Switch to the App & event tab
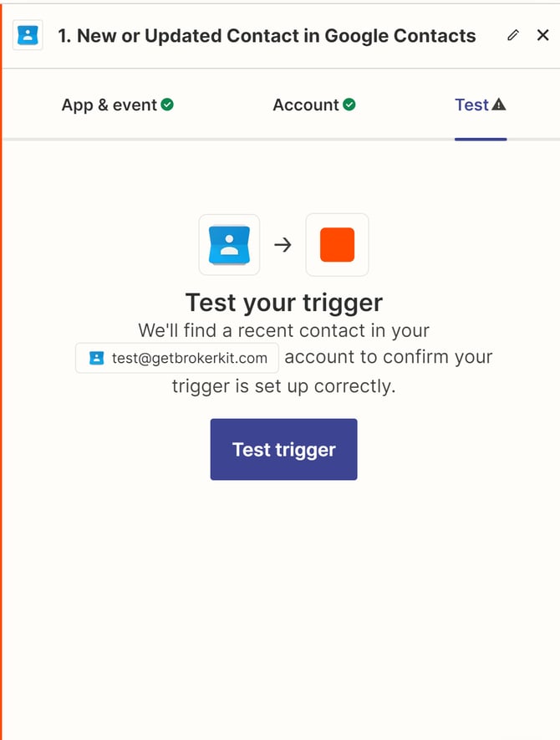 (109, 105)
